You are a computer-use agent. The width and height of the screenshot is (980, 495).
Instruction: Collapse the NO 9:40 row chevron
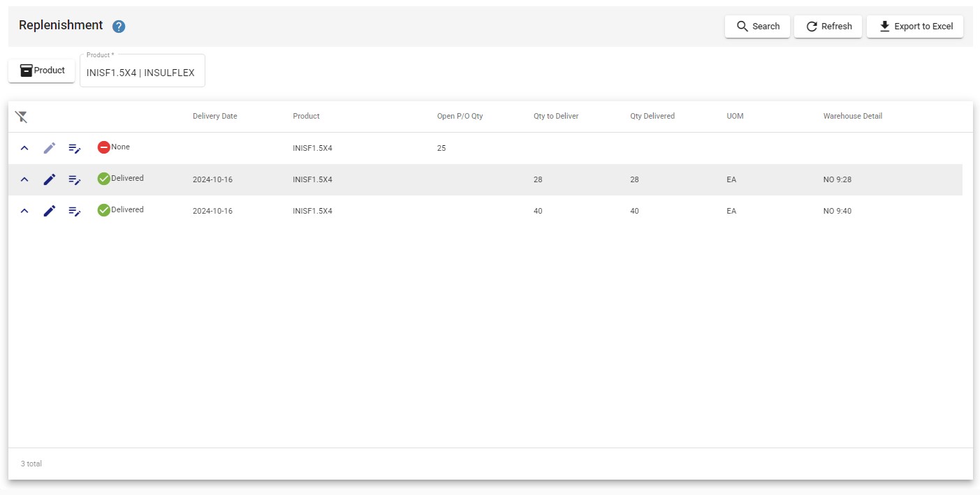(x=24, y=211)
